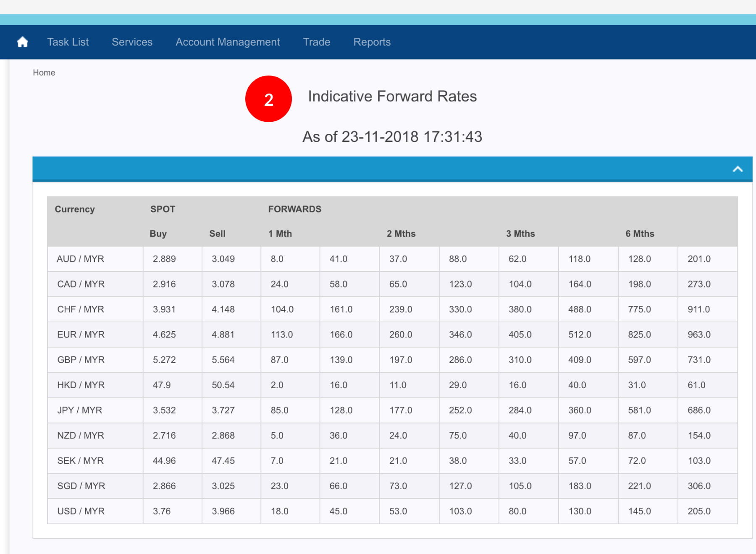Click the Currency column header
The image size is (756, 554).
75,209
